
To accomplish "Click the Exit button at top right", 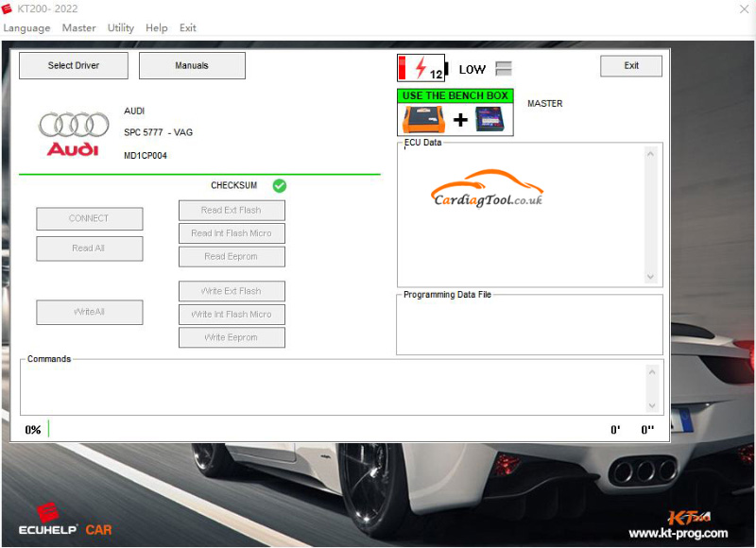I will [x=631, y=65].
